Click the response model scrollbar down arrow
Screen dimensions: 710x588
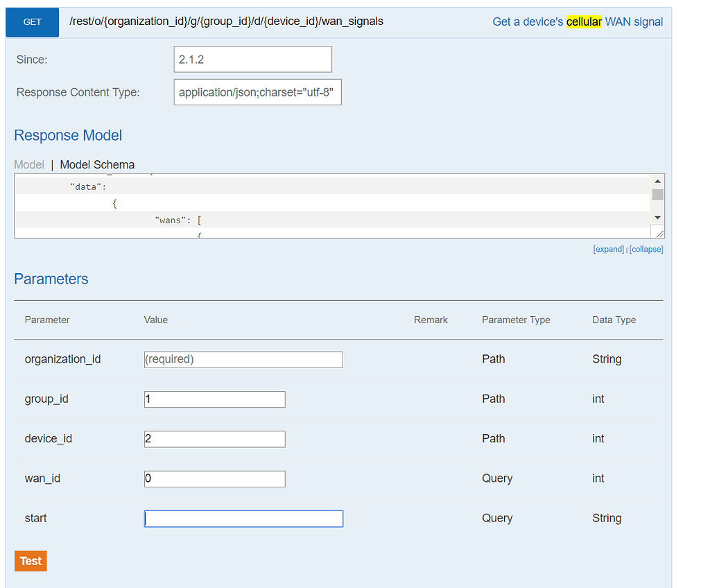(657, 218)
